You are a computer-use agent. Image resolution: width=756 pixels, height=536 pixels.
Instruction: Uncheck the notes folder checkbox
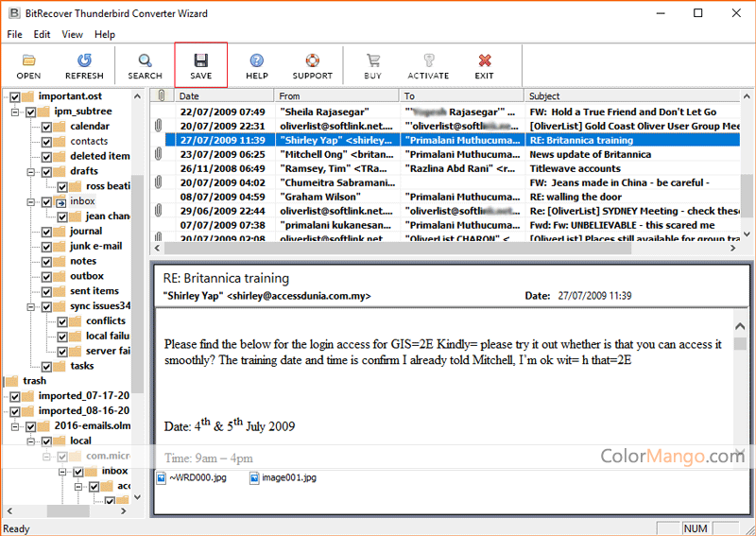click(x=46, y=261)
